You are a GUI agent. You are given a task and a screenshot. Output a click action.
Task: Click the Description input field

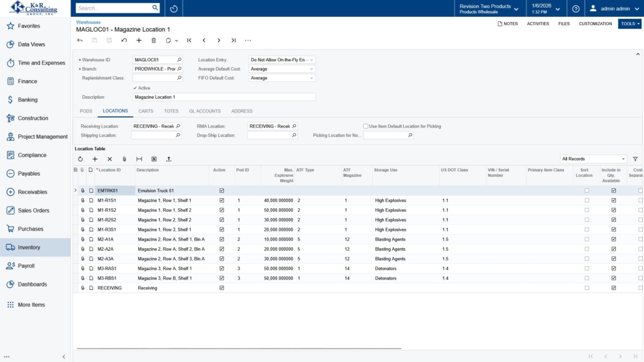[224, 98]
